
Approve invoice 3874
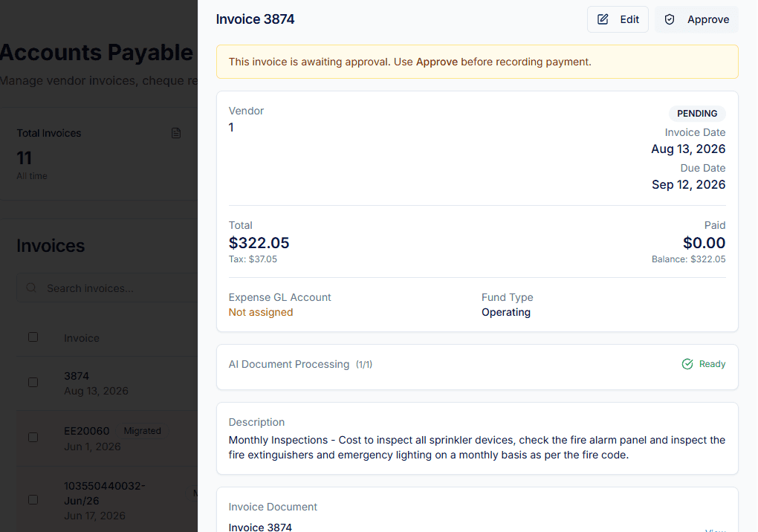click(x=696, y=19)
